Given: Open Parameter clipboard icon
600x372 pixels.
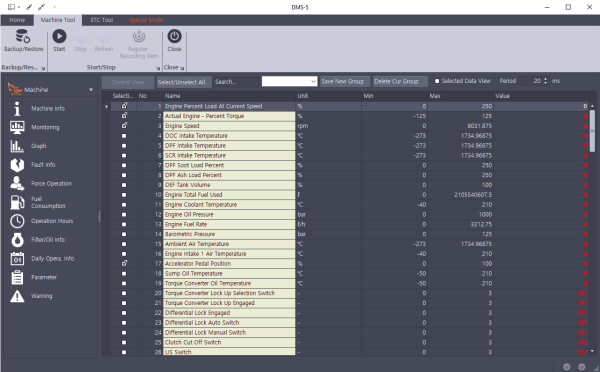Looking at the screenshot, I should 17,277.
